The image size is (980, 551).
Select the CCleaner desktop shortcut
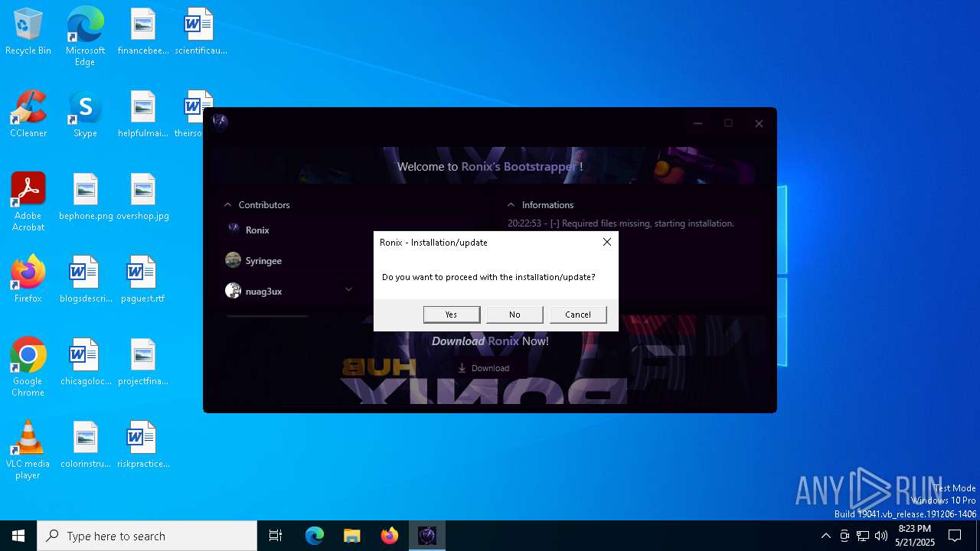28,115
